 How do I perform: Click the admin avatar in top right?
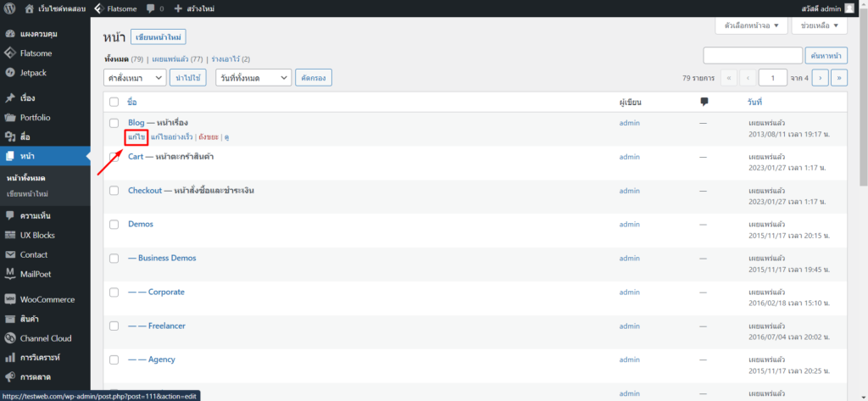point(849,8)
